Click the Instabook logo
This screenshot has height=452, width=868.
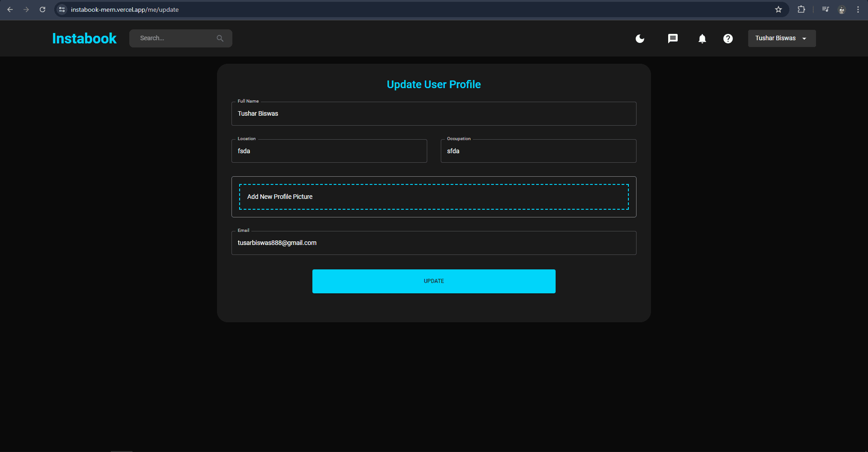click(x=84, y=38)
